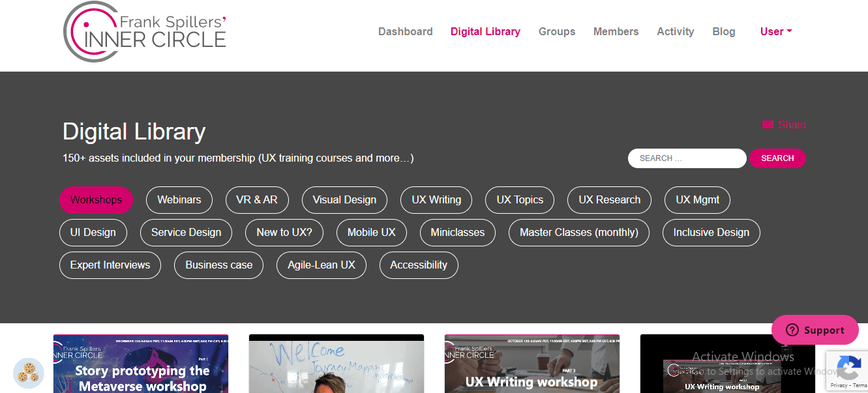Click the Privacy link in reCAPTCHA badge
This screenshot has width=868, height=393.
pyautogui.click(x=839, y=386)
